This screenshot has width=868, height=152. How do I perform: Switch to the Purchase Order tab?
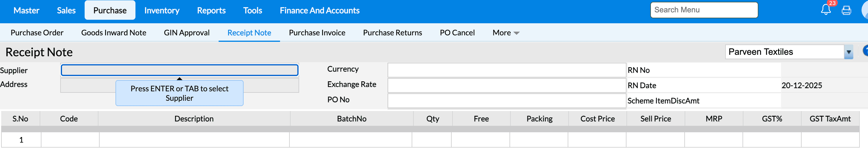pyautogui.click(x=37, y=33)
